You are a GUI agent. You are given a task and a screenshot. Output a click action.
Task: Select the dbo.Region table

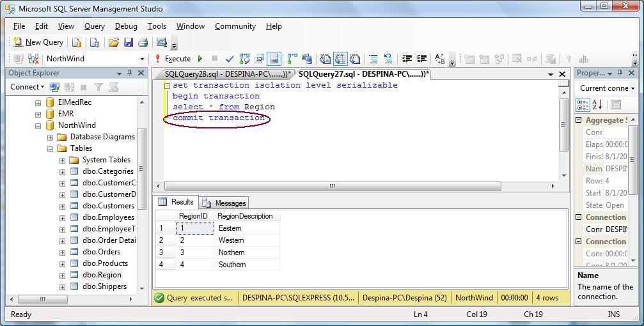pyautogui.click(x=102, y=275)
